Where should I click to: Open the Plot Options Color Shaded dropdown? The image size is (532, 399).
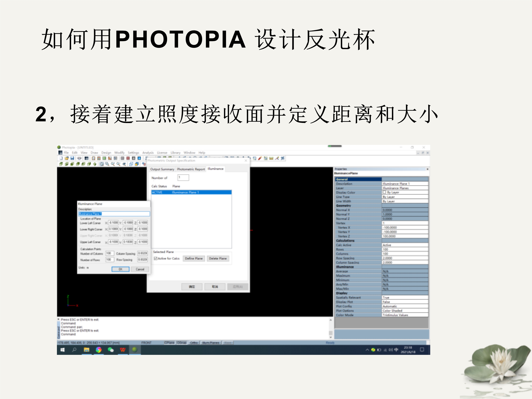pyautogui.click(x=405, y=311)
